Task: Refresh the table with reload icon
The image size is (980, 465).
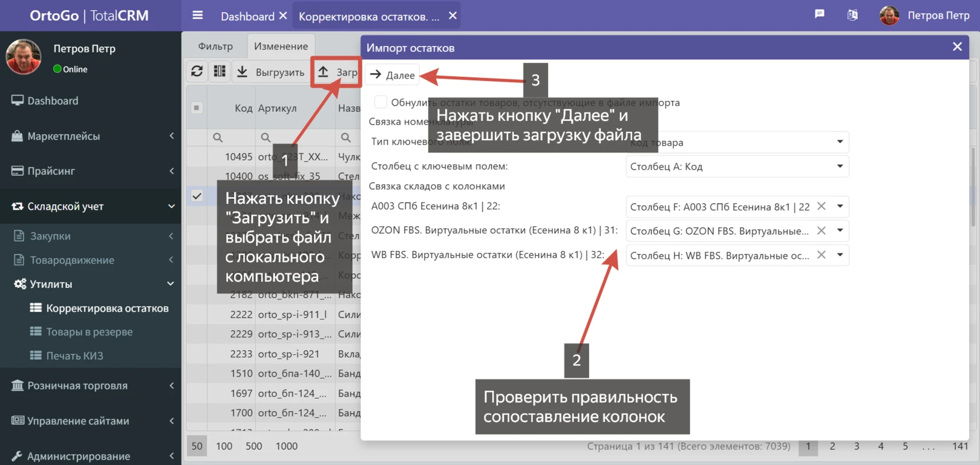Action: (197, 72)
